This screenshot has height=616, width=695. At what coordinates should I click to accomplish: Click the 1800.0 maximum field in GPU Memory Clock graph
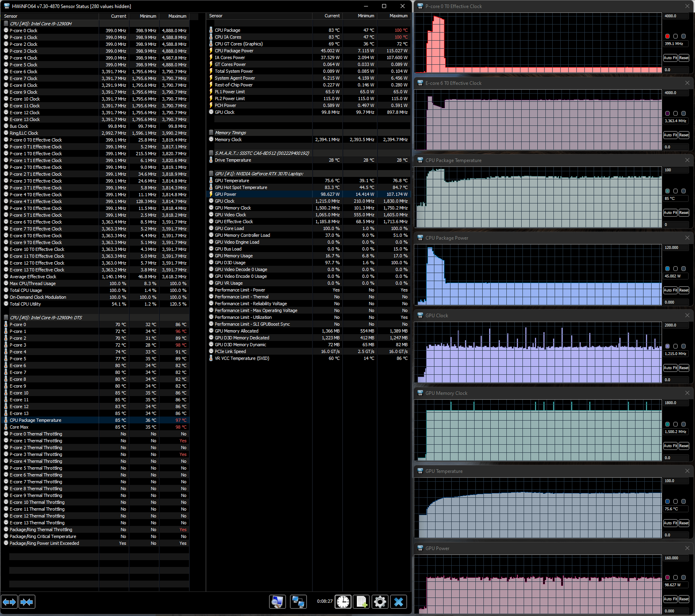point(676,403)
